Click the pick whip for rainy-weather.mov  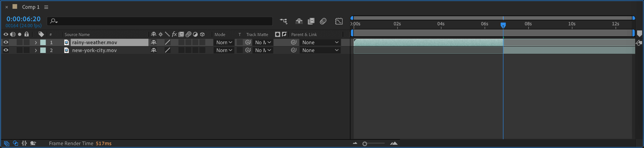pyautogui.click(x=294, y=42)
